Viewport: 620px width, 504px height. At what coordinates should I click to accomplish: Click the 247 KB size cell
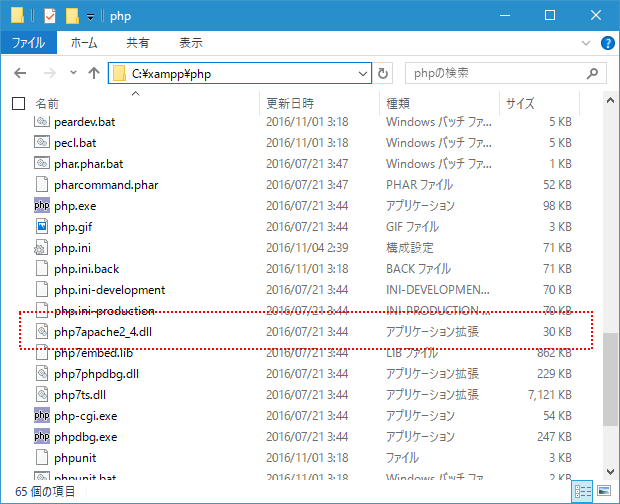554,436
